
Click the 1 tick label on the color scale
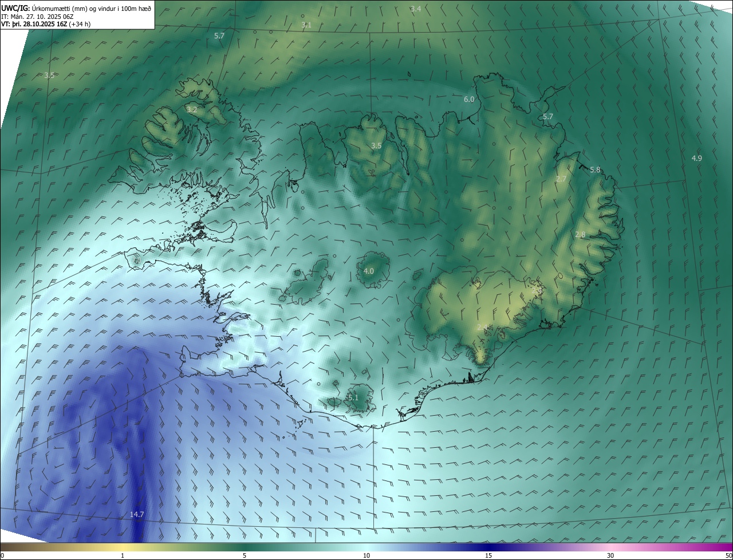pos(123,555)
